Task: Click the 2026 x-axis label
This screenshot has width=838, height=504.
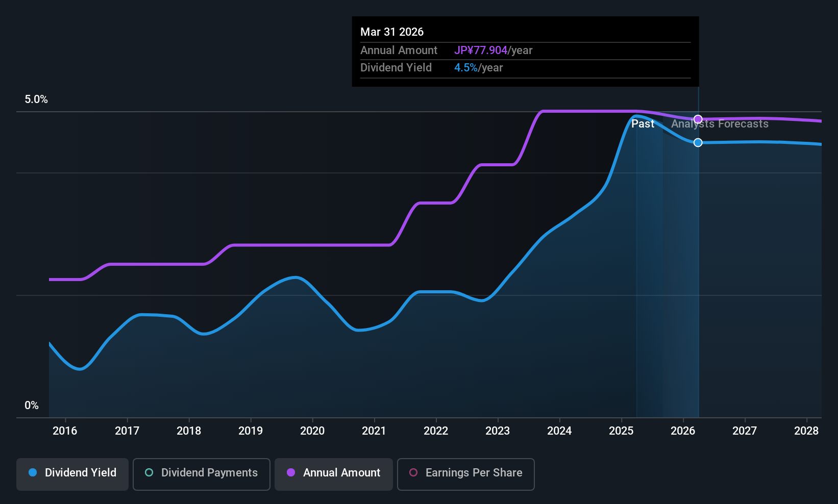Action: point(683,431)
